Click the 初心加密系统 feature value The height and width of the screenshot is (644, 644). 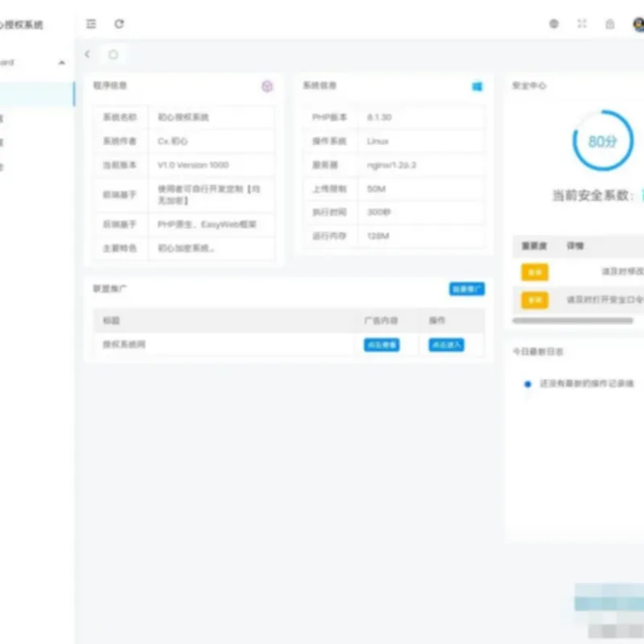[x=186, y=248]
